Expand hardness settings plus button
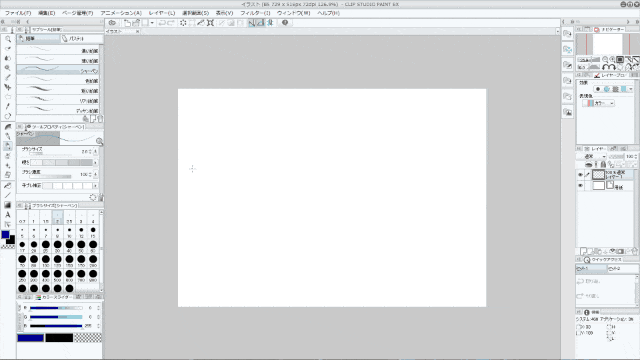This screenshot has height=360, width=640. [x=96, y=162]
